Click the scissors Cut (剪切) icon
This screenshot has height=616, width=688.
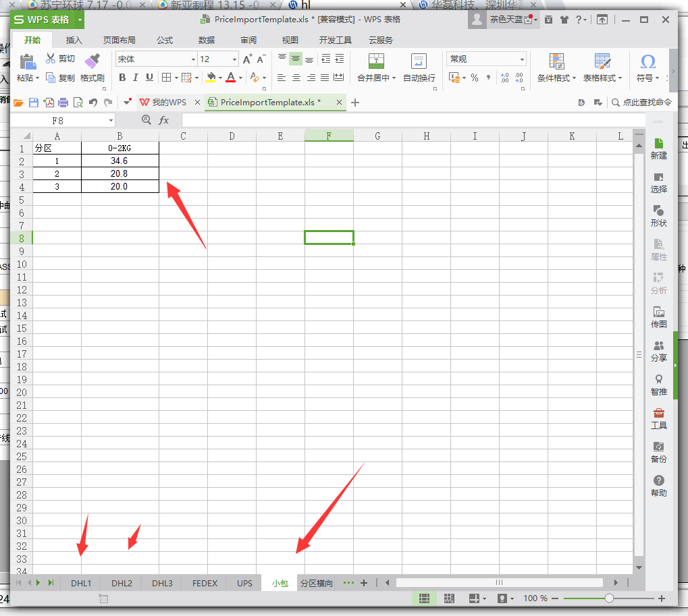51,59
